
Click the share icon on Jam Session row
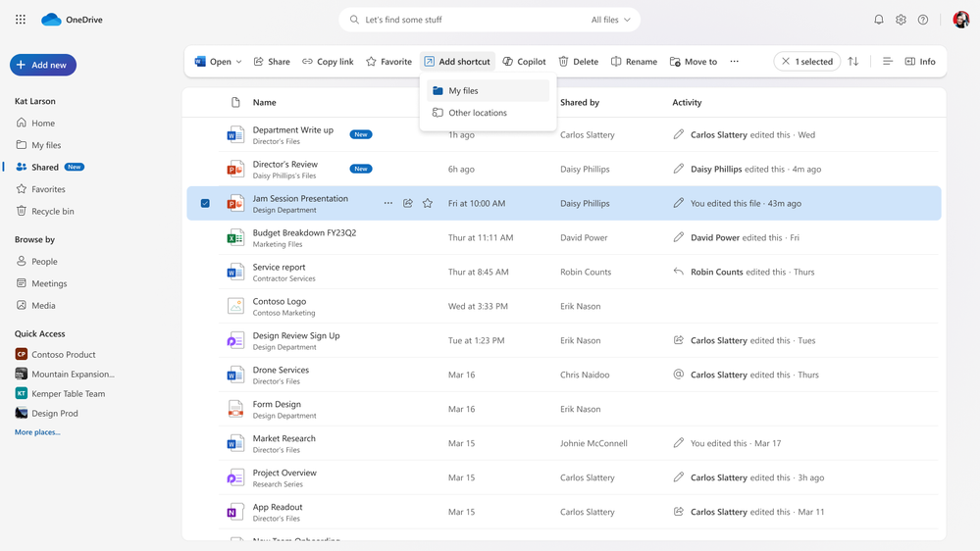pyautogui.click(x=408, y=204)
